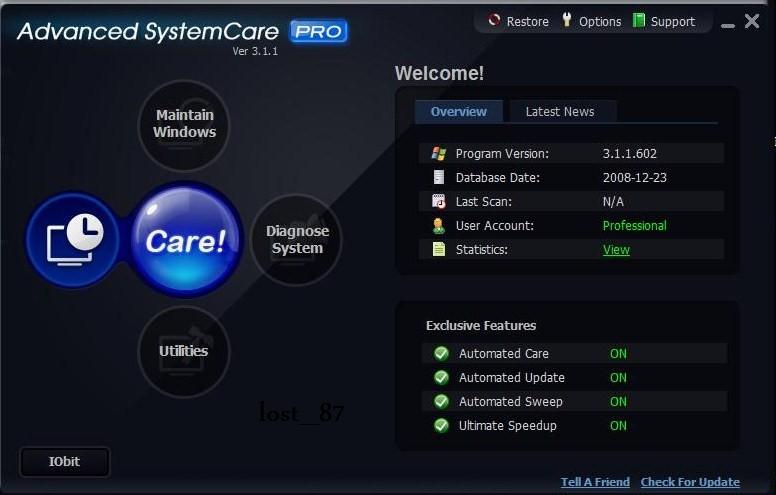
Task: Click the calendar icon beside Last Scan
Action: [x=438, y=201]
